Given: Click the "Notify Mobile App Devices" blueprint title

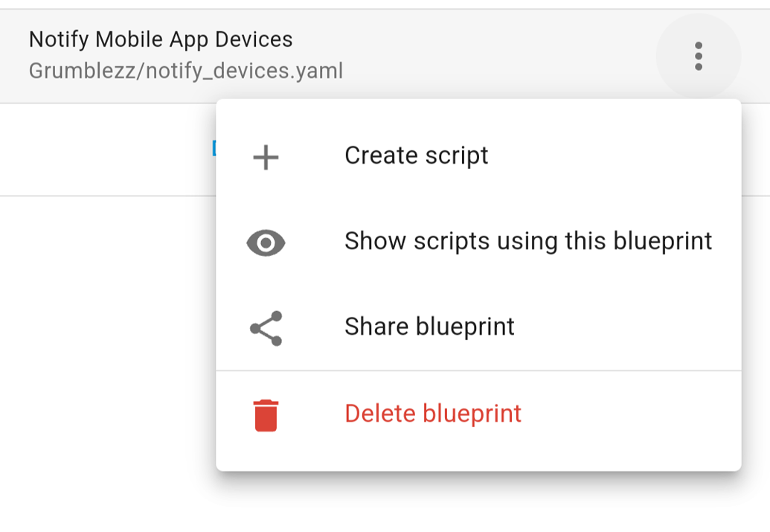Looking at the screenshot, I should pos(161,39).
